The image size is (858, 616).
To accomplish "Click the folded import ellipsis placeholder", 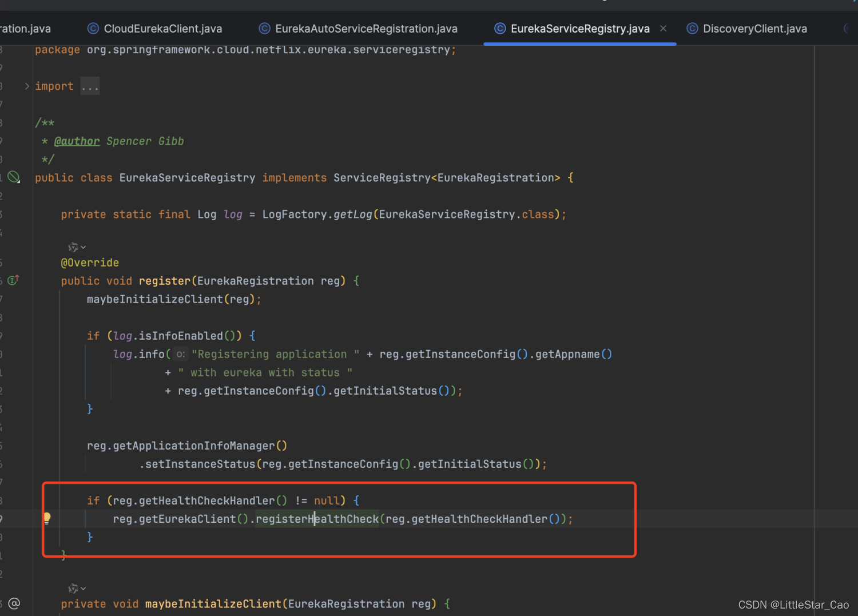I will click(x=90, y=86).
